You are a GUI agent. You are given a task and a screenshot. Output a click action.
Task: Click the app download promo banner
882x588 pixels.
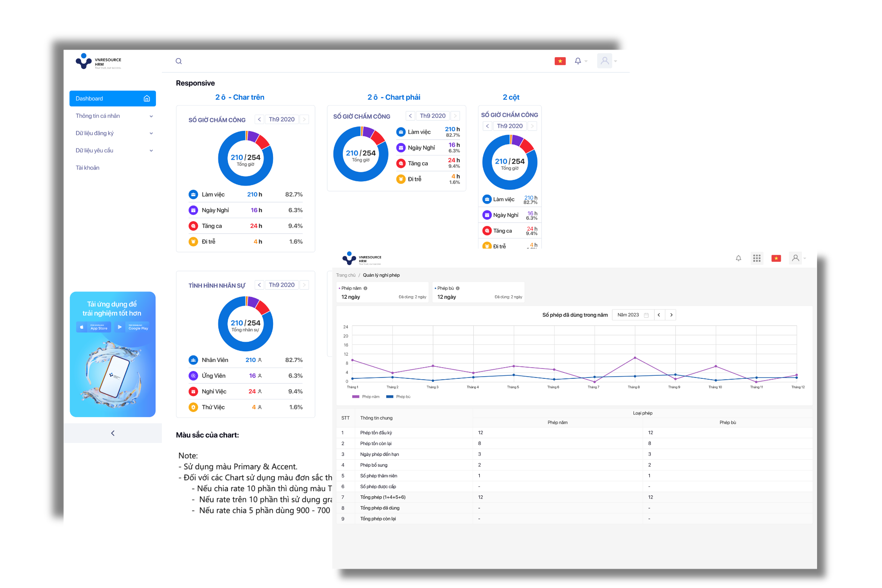tap(112, 354)
